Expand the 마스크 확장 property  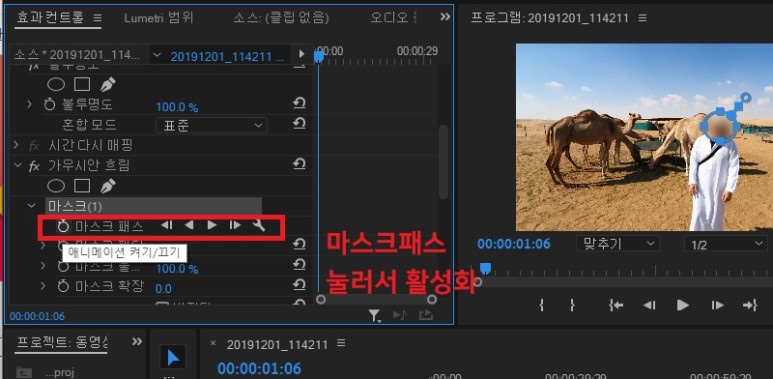pos(43,286)
